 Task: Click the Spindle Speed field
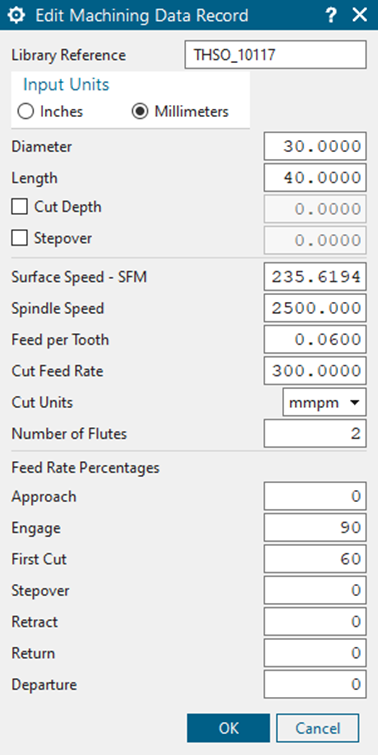(x=315, y=308)
